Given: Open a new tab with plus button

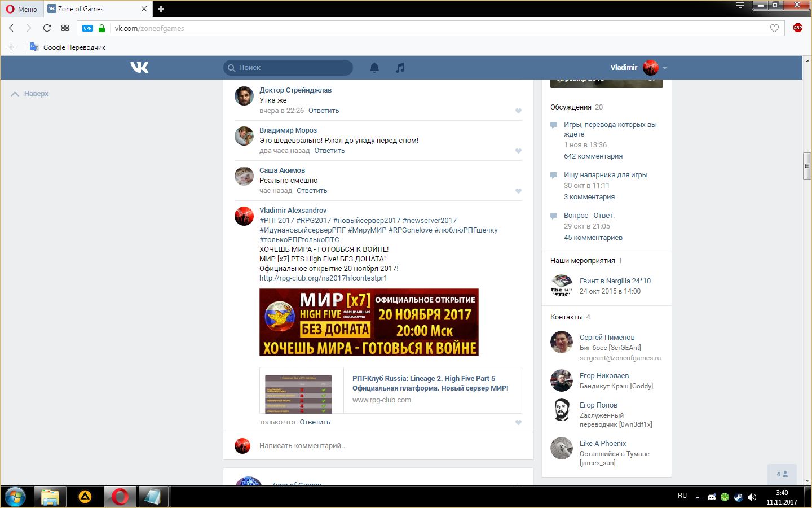Looking at the screenshot, I should tap(161, 8).
